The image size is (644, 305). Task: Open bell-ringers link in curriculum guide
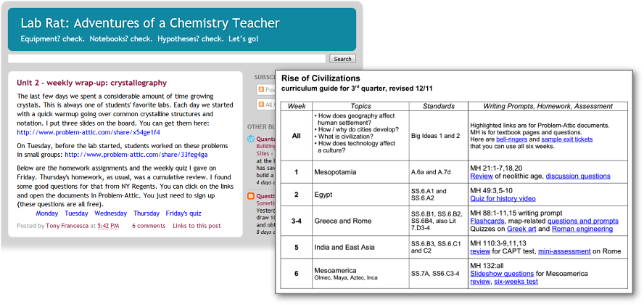tap(511, 139)
